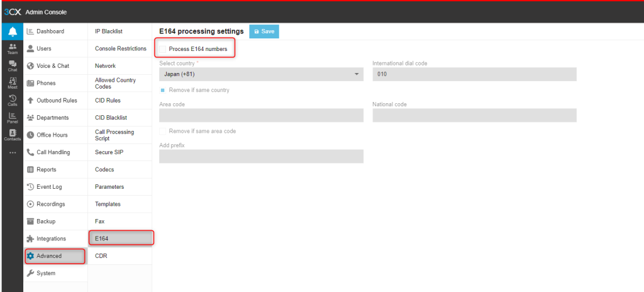Open the Chat icon in sidebar

point(13,65)
